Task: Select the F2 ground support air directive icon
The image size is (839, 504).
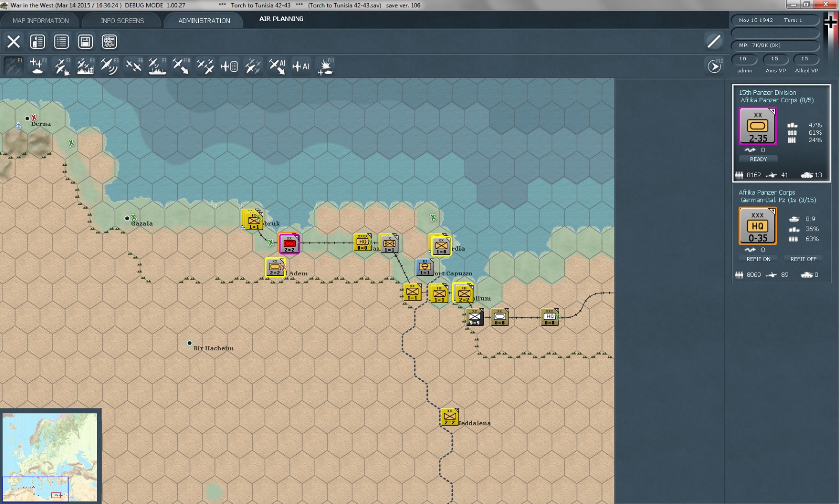Action: coord(37,66)
